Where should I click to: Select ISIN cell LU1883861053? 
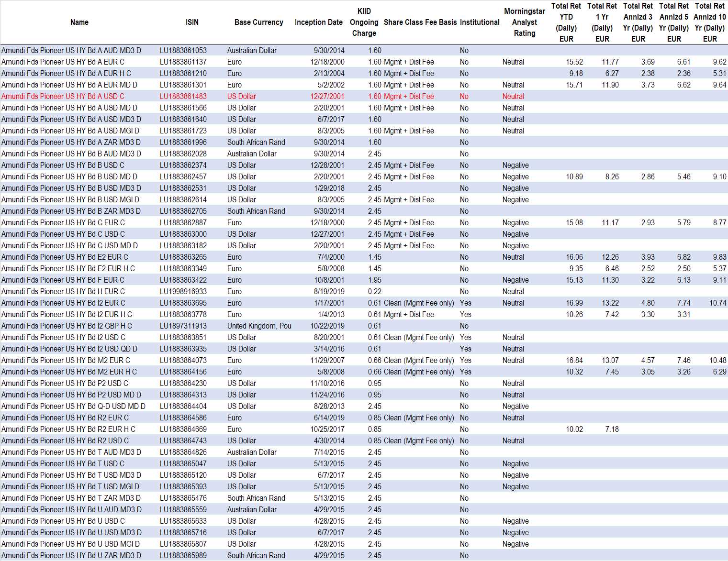point(183,50)
